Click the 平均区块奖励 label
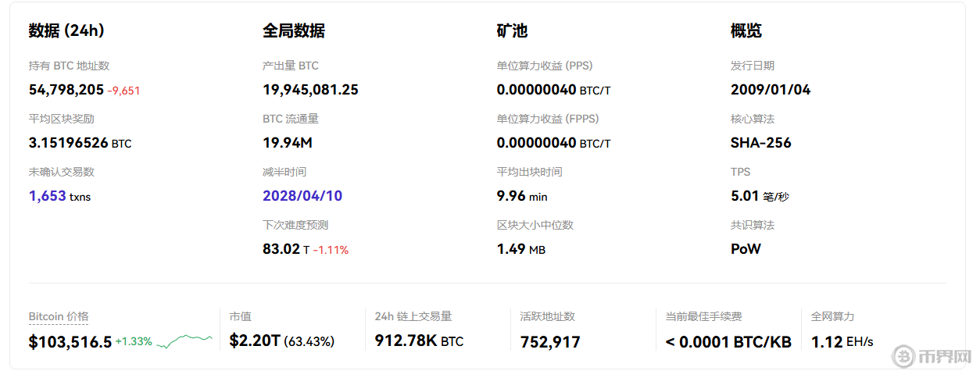Image resolution: width=980 pixels, height=378 pixels. 62,119
